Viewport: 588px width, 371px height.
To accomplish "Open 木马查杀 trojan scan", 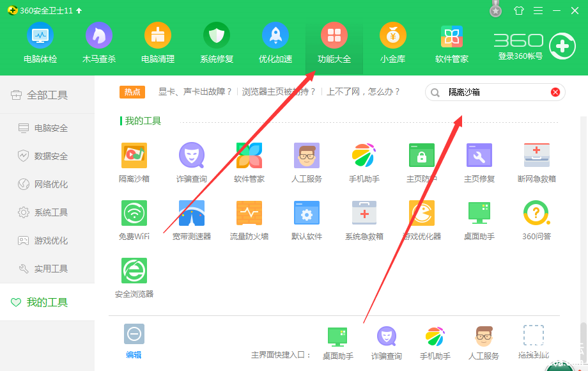I will 99,43.
